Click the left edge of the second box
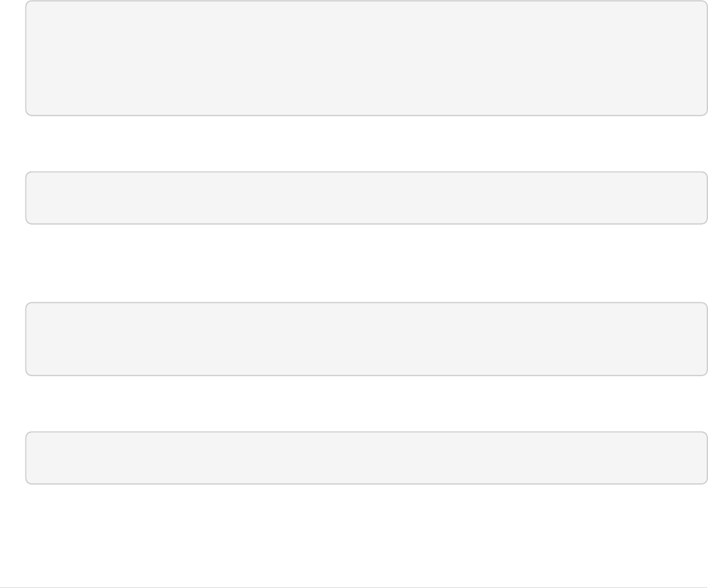This screenshot has height=588, width=708. point(26,198)
